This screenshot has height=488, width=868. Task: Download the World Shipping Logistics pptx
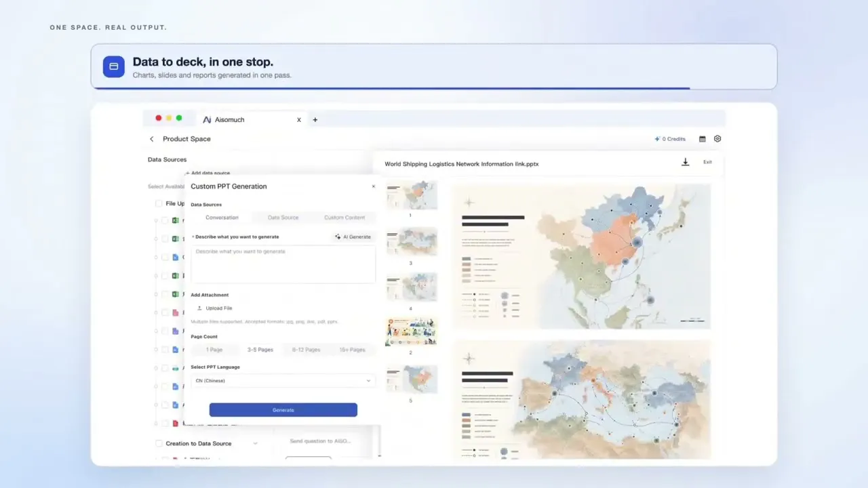(x=686, y=163)
